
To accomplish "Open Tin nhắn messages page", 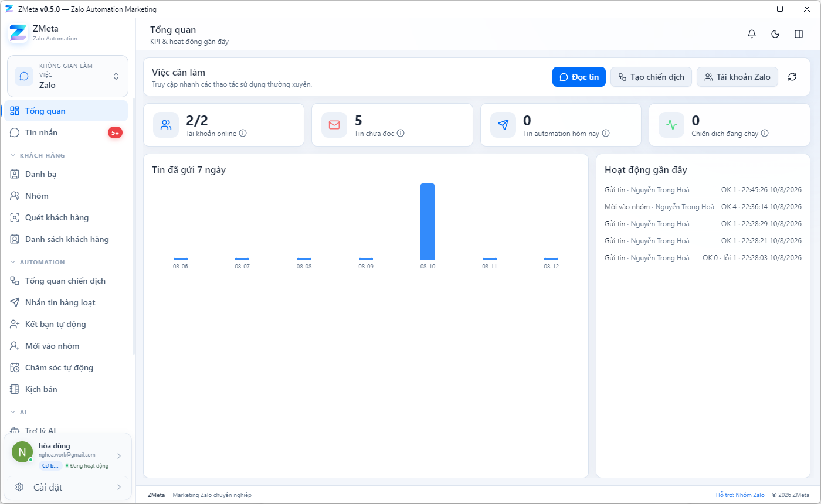I will [66, 133].
